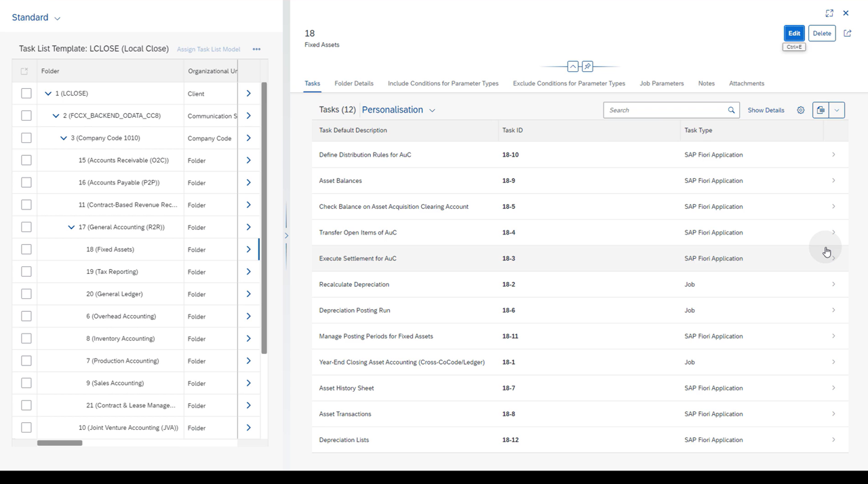Click the enter full screen icon
The width and height of the screenshot is (868, 484).
(829, 13)
